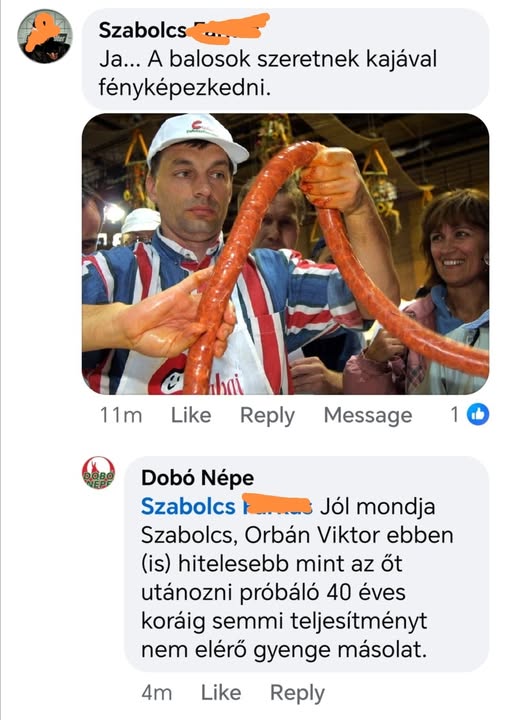Image resolution: width=506 pixels, height=720 pixels.
Task: Click the white cap in the photo
Action: [x=196, y=138]
